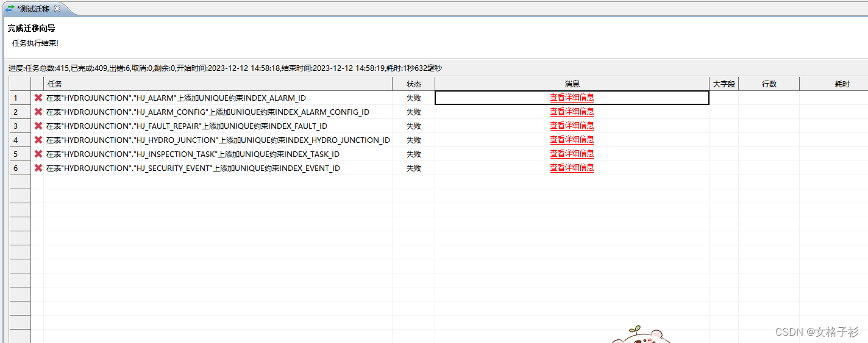This screenshot has height=343, width=868.
Task: Click the 行数 column header
Action: (769, 84)
